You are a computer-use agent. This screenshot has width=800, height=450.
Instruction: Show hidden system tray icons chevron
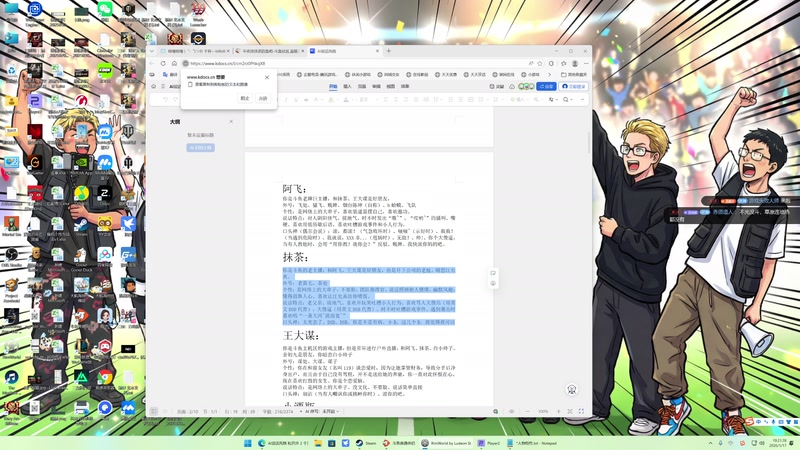click(710, 443)
